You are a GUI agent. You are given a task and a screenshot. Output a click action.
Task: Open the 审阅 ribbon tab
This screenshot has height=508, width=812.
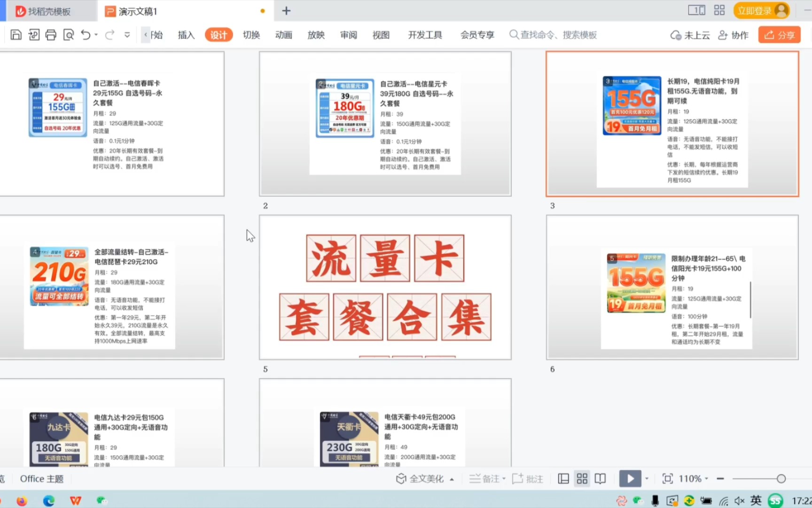(x=349, y=35)
